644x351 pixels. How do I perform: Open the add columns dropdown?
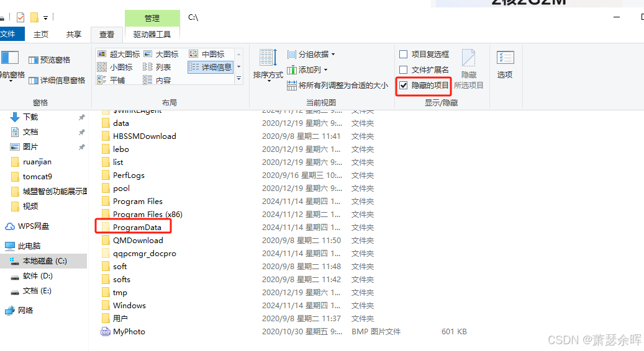[307, 69]
